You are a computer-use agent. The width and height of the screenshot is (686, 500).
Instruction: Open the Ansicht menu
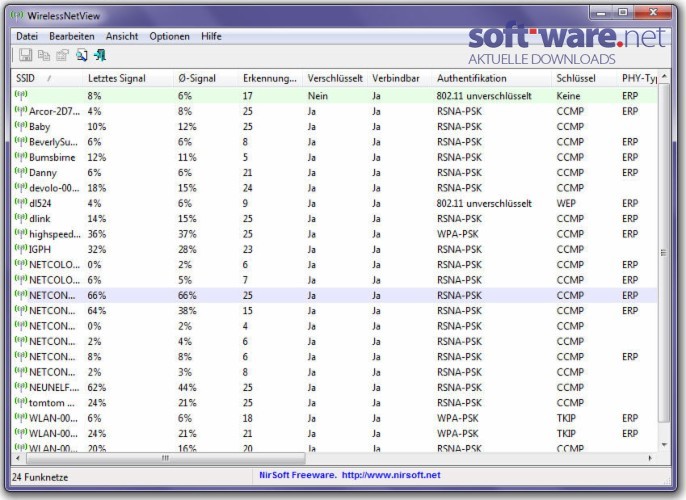tap(122, 36)
